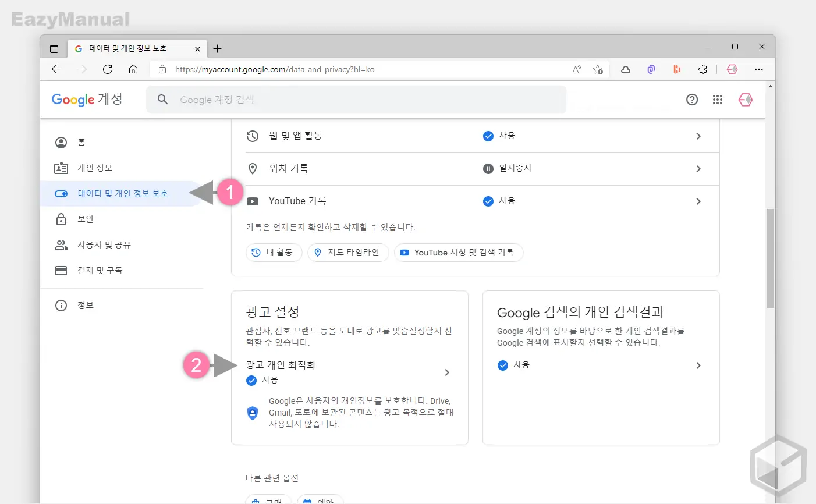
Task: View site info lock icon
Action: pyautogui.click(x=162, y=69)
